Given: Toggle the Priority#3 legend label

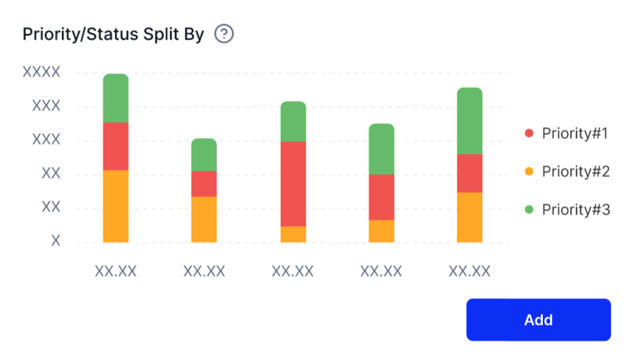Looking at the screenshot, I should point(575,210).
